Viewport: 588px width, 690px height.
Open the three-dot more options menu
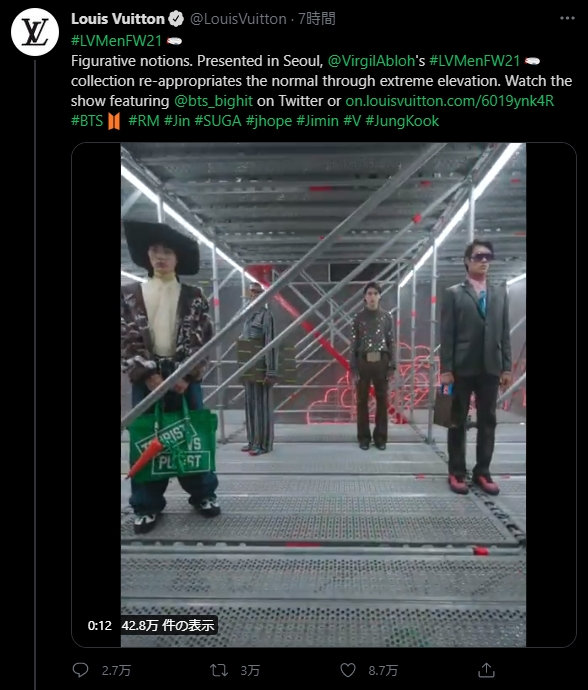point(567,18)
